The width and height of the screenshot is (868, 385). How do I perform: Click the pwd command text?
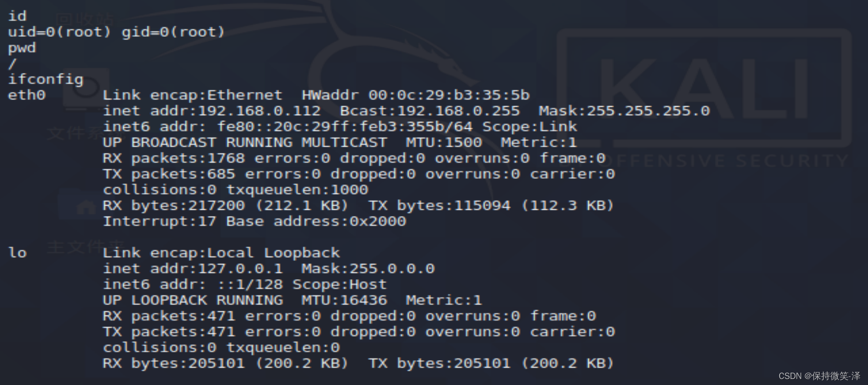tap(22, 48)
